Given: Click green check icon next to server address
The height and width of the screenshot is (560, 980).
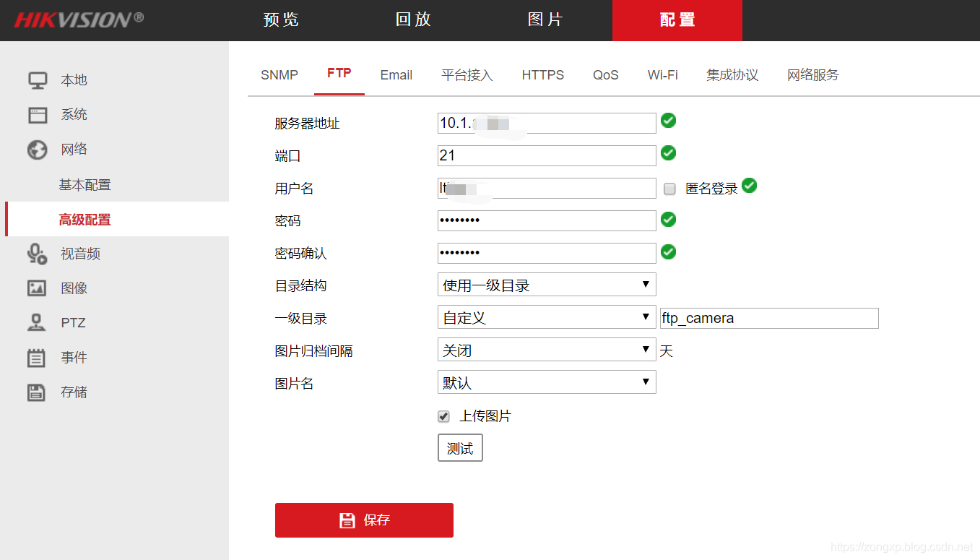Looking at the screenshot, I should coord(669,121).
